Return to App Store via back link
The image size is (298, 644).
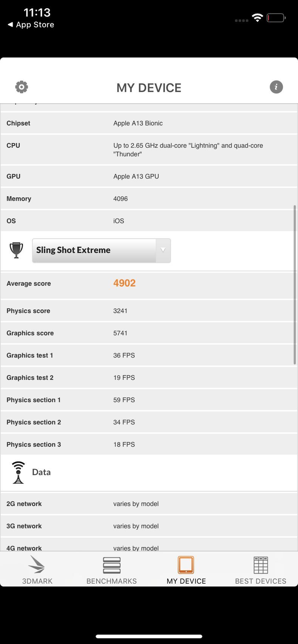click(x=31, y=25)
